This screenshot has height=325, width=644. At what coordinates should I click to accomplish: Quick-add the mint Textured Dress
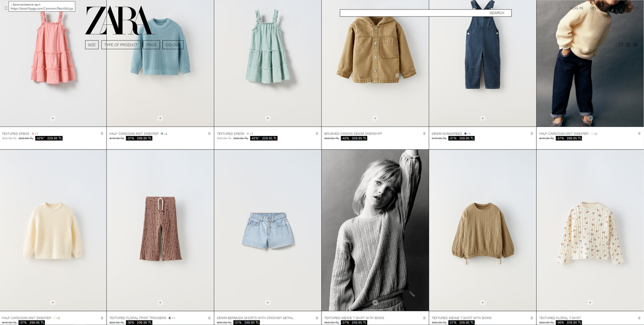click(268, 118)
